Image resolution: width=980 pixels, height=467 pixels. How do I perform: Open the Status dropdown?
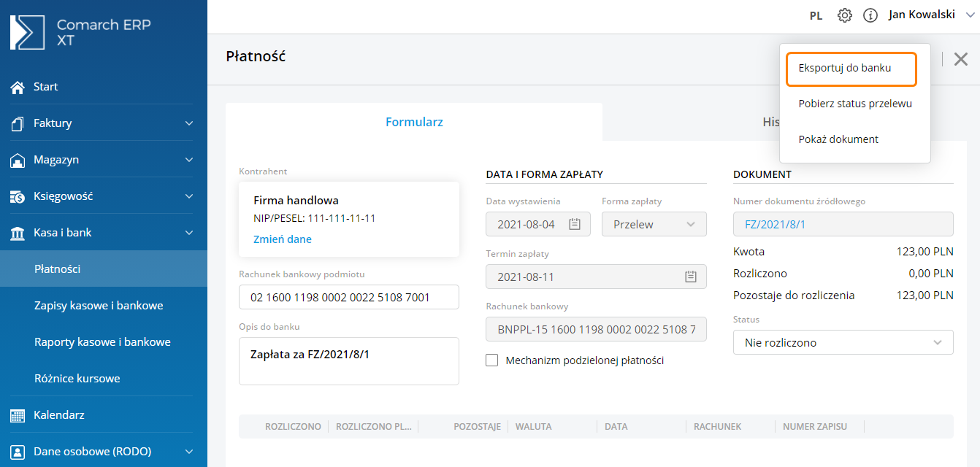click(843, 342)
